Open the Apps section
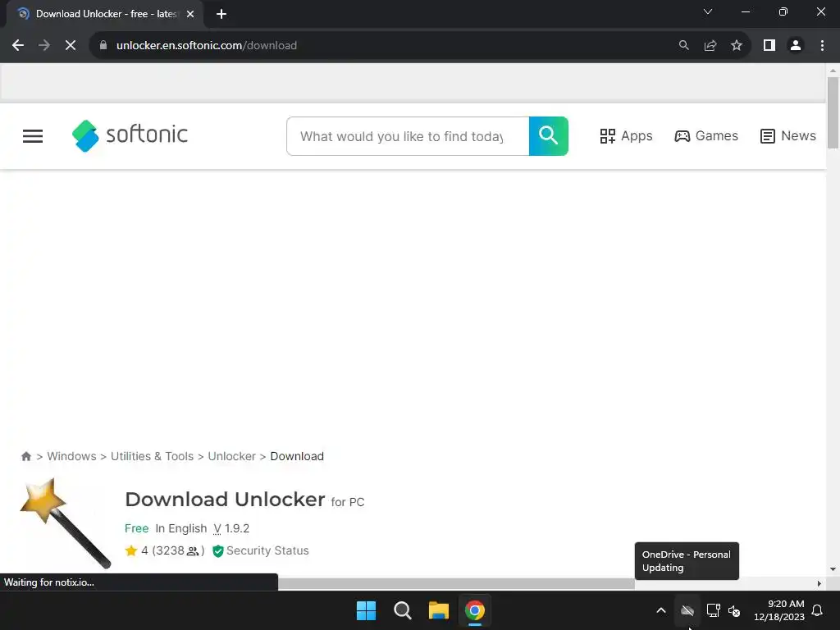This screenshot has width=840, height=630. pyautogui.click(x=626, y=136)
